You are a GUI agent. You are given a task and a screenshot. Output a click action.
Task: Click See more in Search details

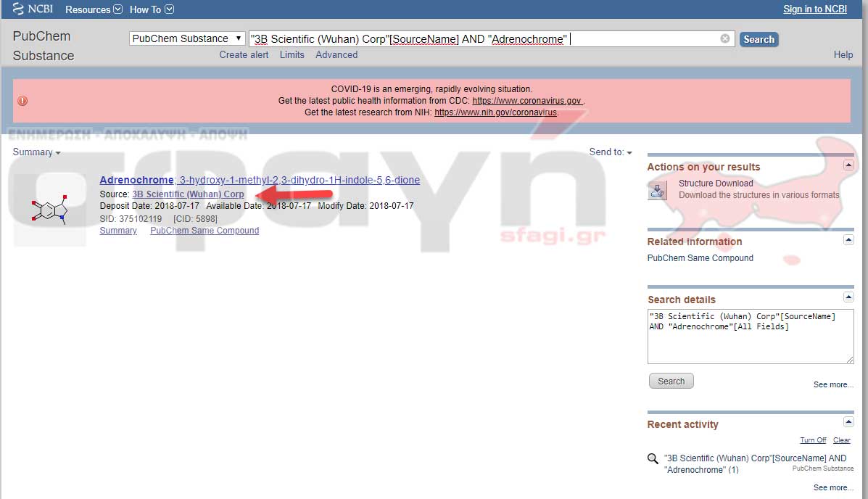coord(833,384)
